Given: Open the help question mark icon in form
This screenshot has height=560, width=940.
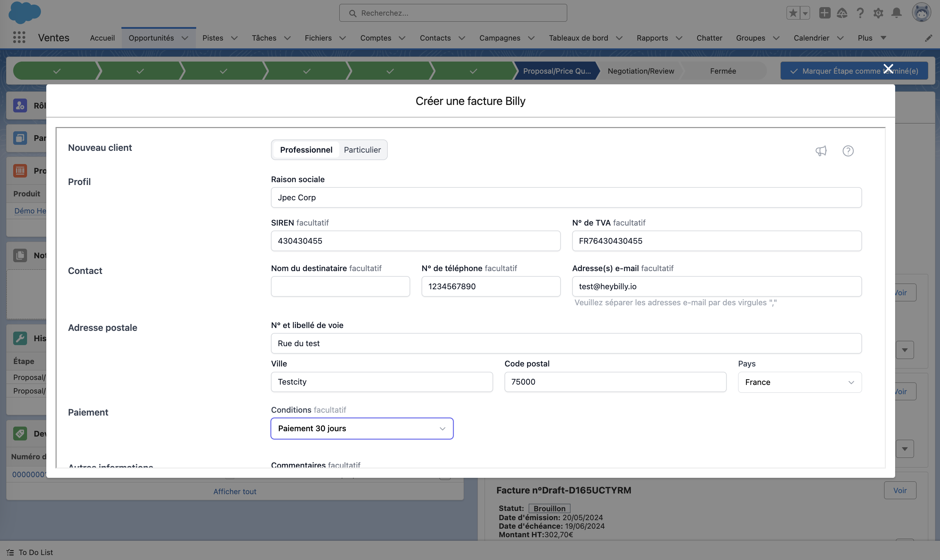Looking at the screenshot, I should [x=848, y=151].
